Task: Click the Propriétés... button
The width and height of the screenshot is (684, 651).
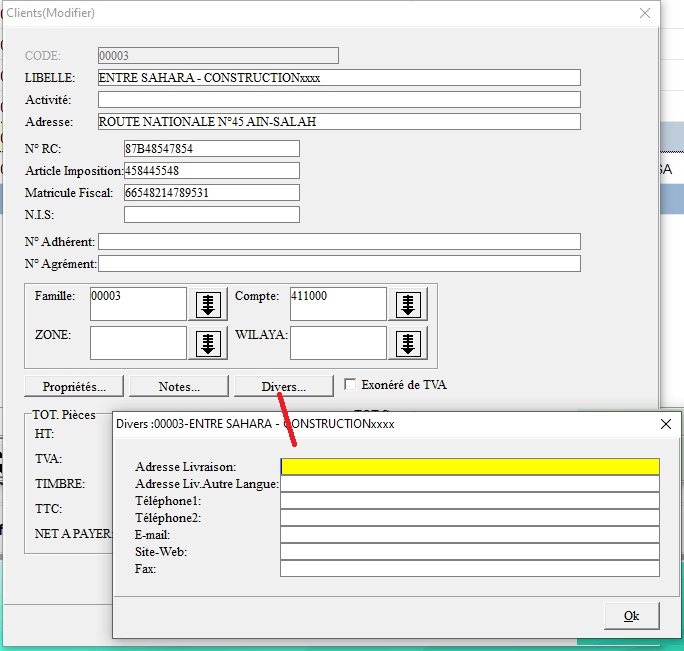Action: [75, 386]
